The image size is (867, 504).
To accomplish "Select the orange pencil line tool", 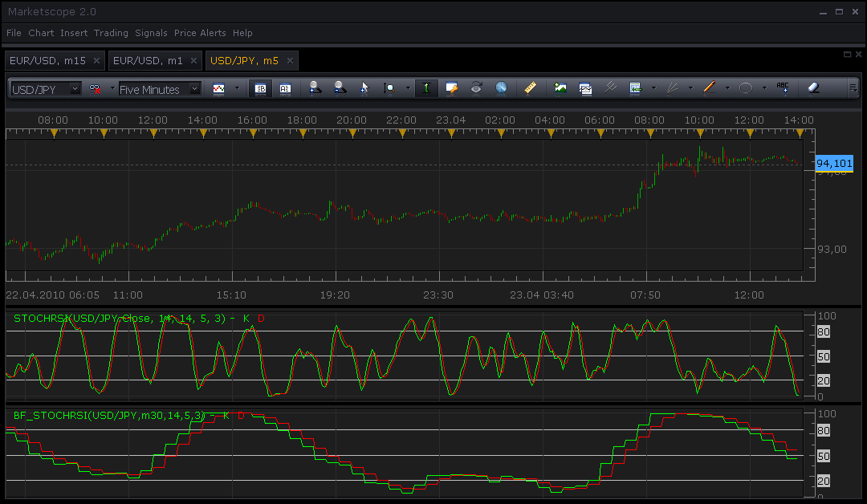I will tap(710, 87).
